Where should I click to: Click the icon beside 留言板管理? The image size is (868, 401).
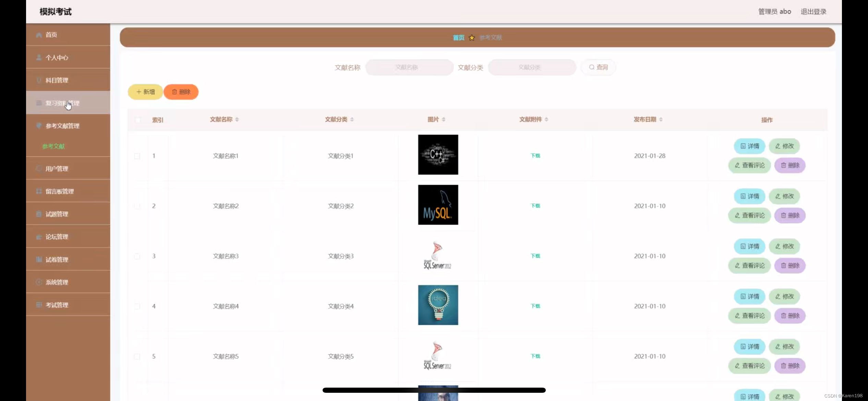39,191
